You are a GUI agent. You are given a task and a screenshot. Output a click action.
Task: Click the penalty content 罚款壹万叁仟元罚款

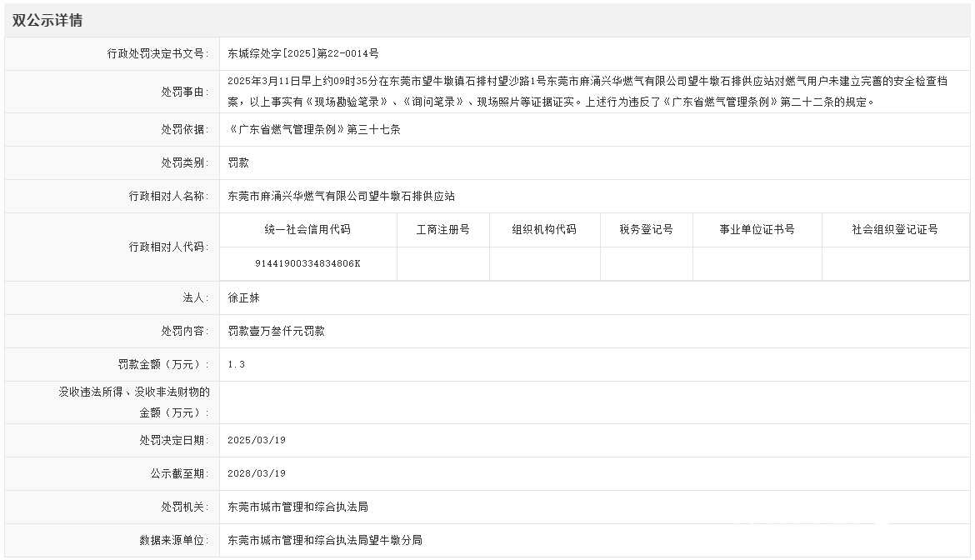click(276, 332)
